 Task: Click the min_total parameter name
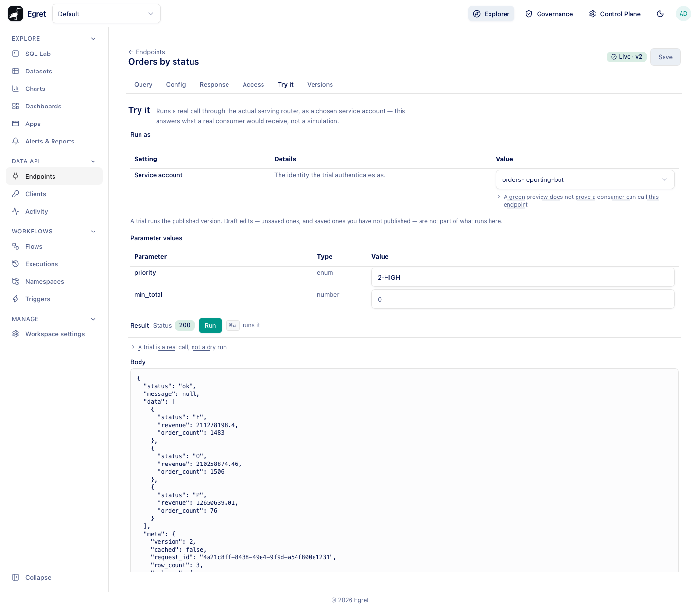[x=148, y=295]
